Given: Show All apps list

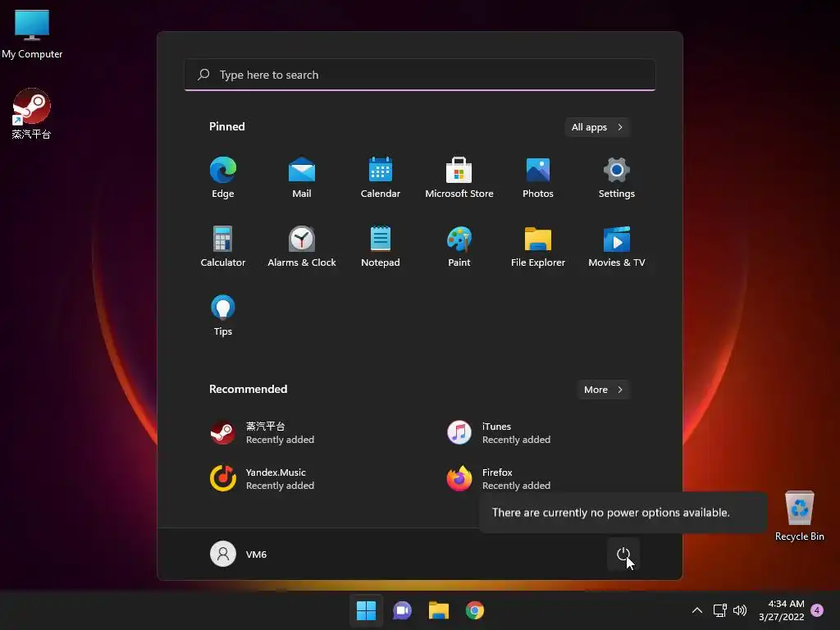Looking at the screenshot, I should click(x=597, y=127).
